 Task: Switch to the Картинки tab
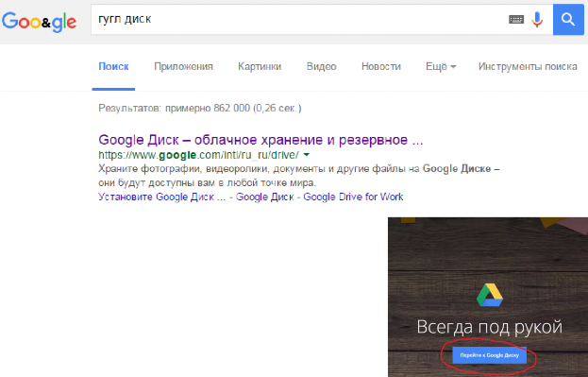pyautogui.click(x=260, y=66)
